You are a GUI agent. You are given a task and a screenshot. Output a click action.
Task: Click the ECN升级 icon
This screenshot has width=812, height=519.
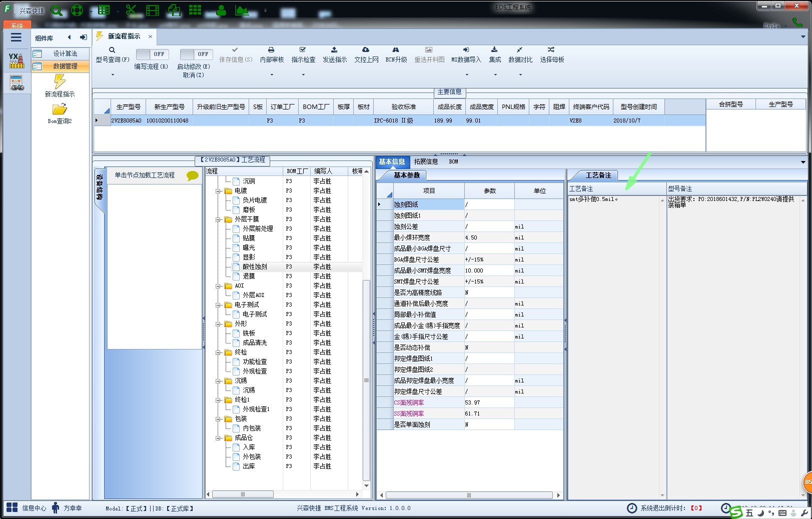pos(396,49)
